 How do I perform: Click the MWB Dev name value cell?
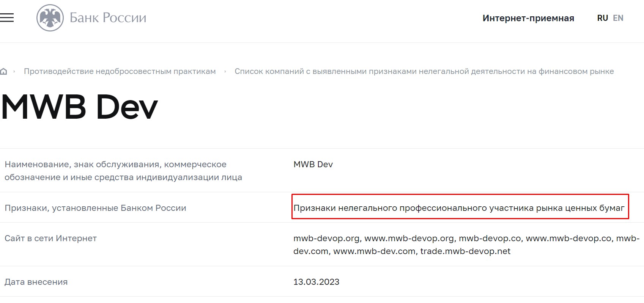[x=313, y=165]
